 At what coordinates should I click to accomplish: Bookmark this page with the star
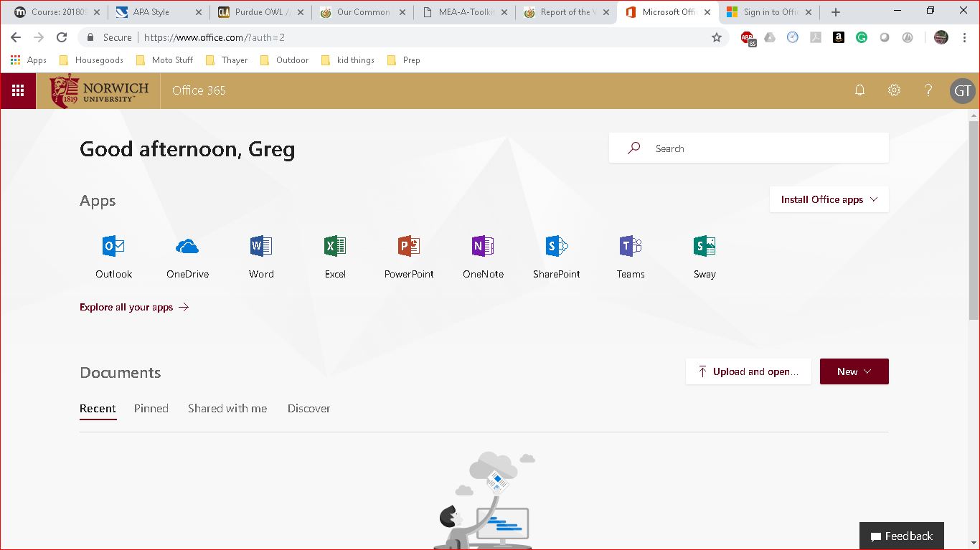pyautogui.click(x=717, y=37)
